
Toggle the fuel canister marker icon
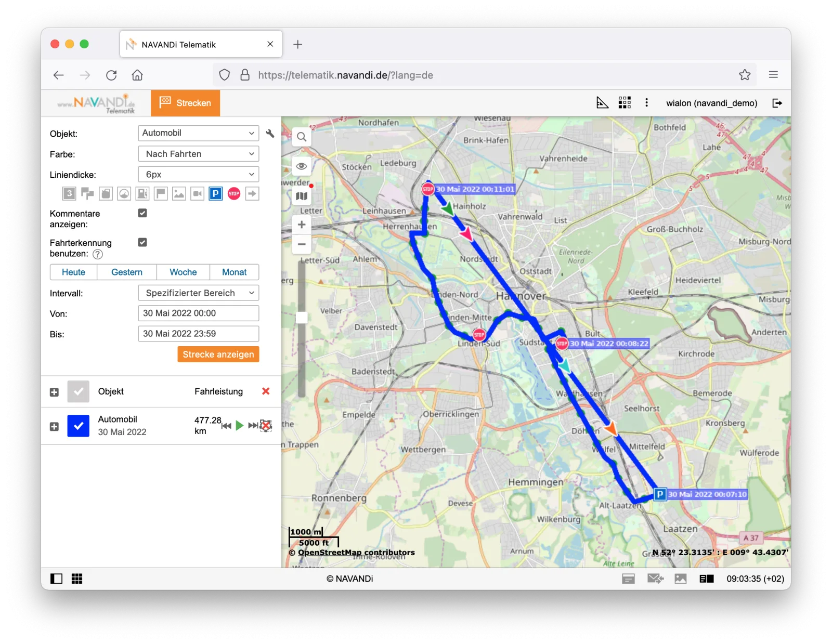pos(106,194)
